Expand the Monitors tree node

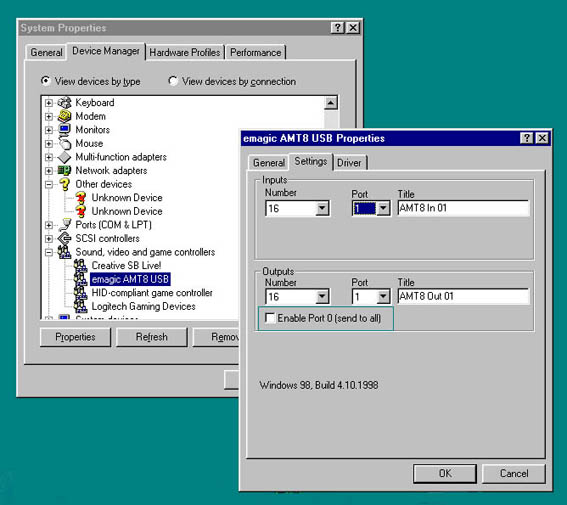[x=49, y=130]
